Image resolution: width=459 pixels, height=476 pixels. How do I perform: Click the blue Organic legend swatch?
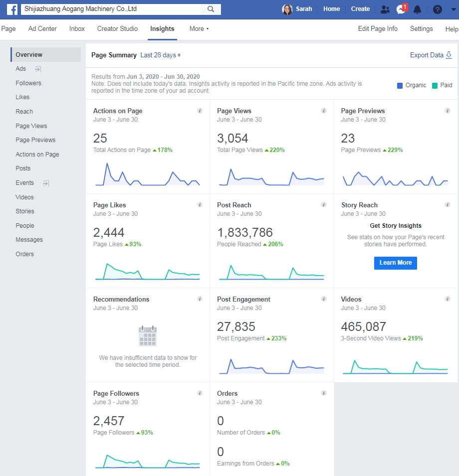coord(400,85)
